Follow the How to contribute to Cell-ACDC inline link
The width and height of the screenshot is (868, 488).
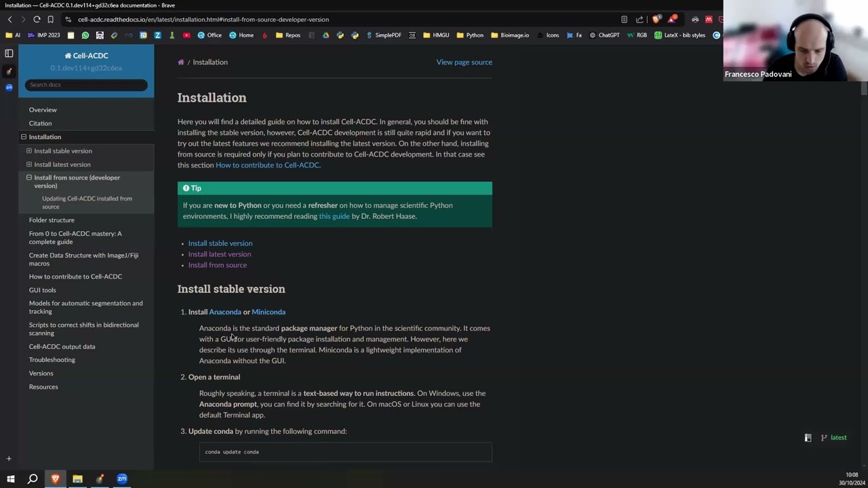pos(267,165)
